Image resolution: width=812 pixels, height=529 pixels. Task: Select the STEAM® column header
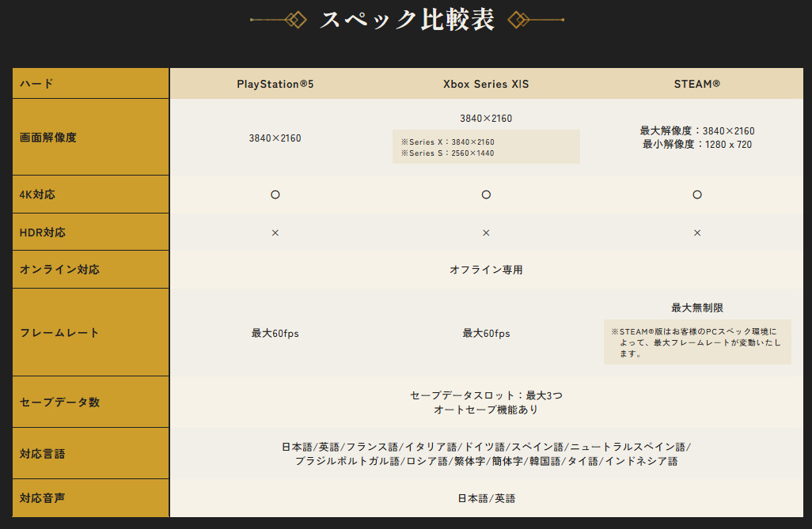point(697,84)
